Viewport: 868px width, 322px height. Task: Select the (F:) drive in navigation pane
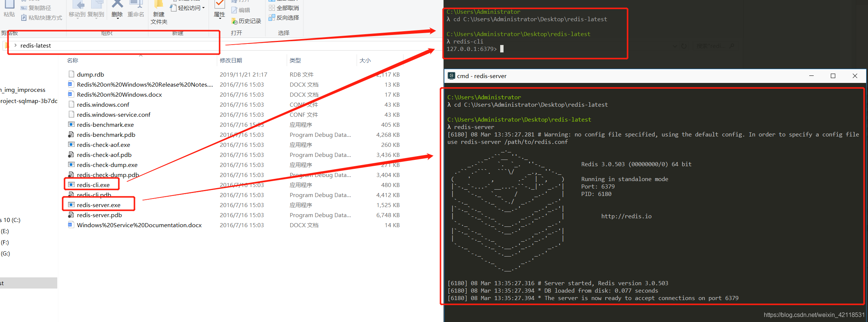pyautogui.click(x=5, y=242)
